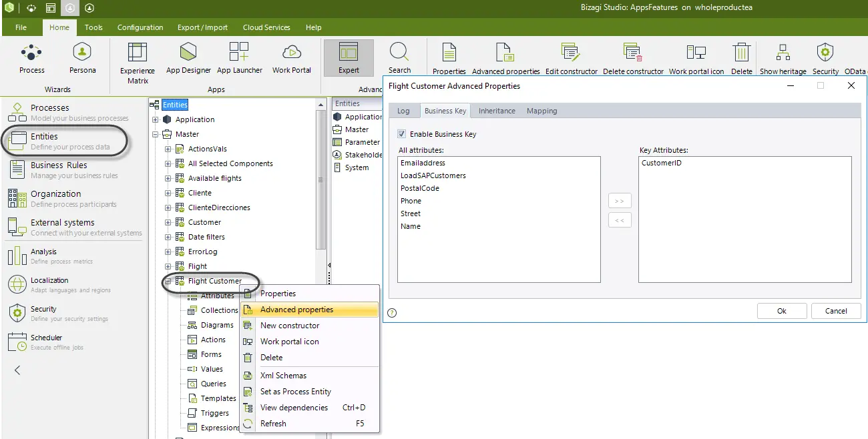Switch to Expert view
This screenshot has width=868, height=439.
tap(349, 58)
